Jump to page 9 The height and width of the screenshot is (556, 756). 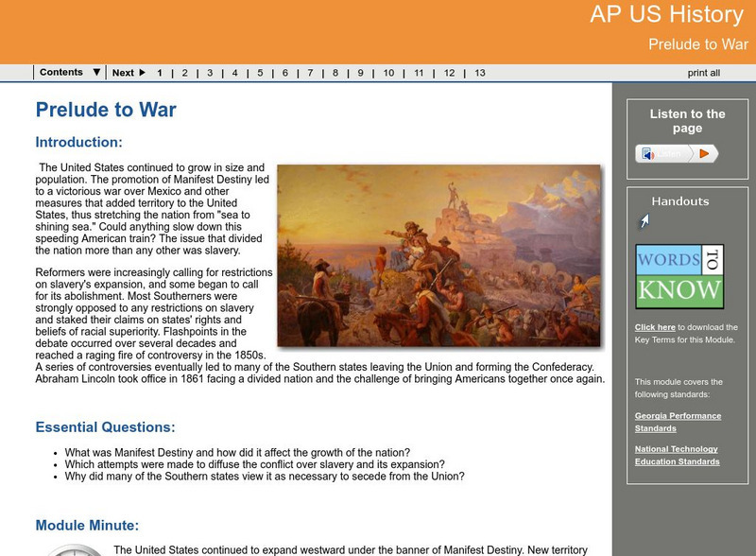click(x=360, y=73)
